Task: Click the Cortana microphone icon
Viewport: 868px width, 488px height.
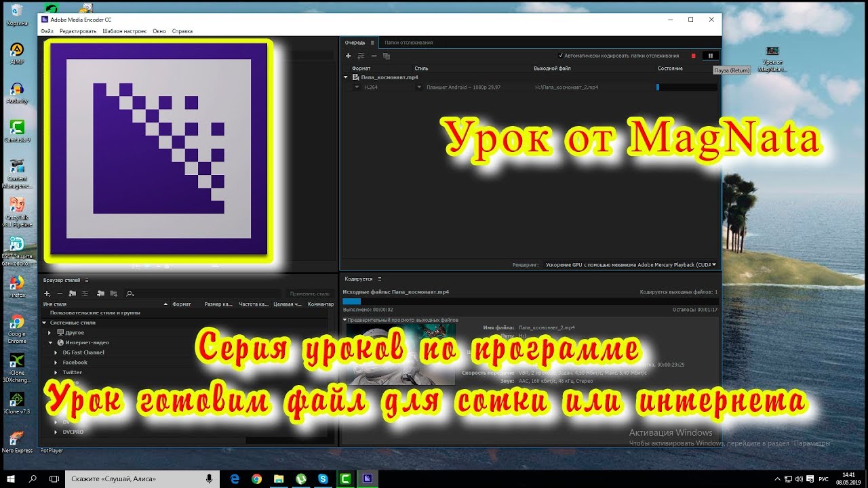Action: [210, 479]
